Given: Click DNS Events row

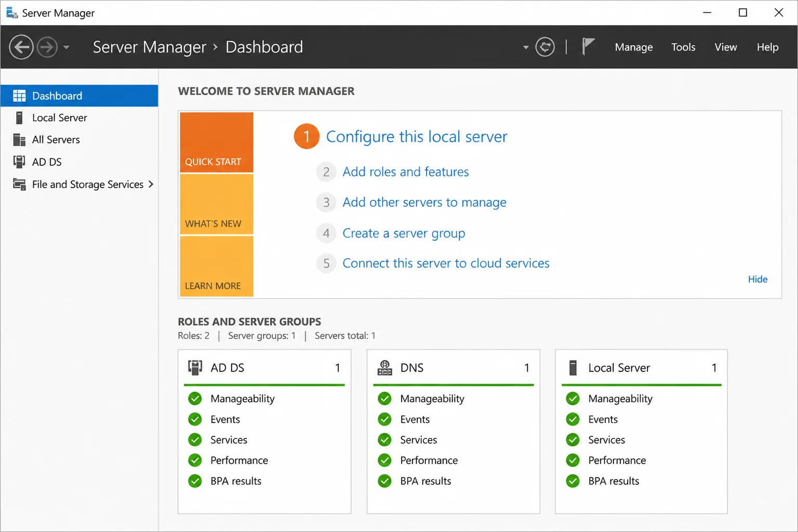Looking at the screenshot, I should pos(454,419).
